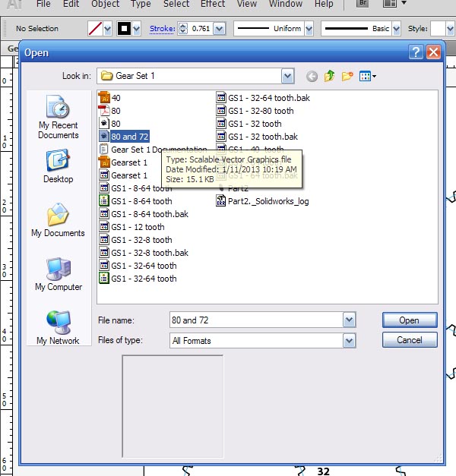The height and width of the screenshot is (476, 456).
Task: Select the Gearset 1 Illustrator file
Action: (x=123, y=162)
